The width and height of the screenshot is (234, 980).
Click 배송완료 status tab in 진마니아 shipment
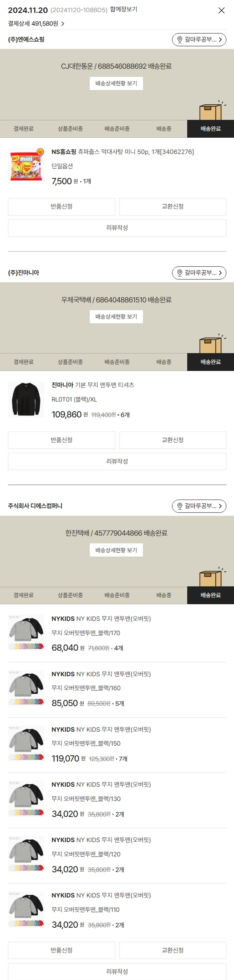210,362
